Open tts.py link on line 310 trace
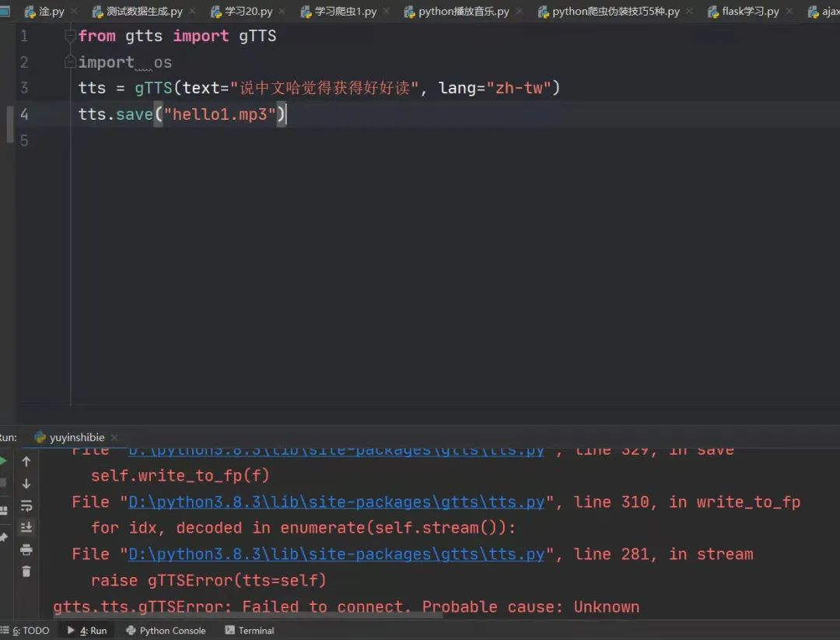The image size is (840, 640). [337, 502]
